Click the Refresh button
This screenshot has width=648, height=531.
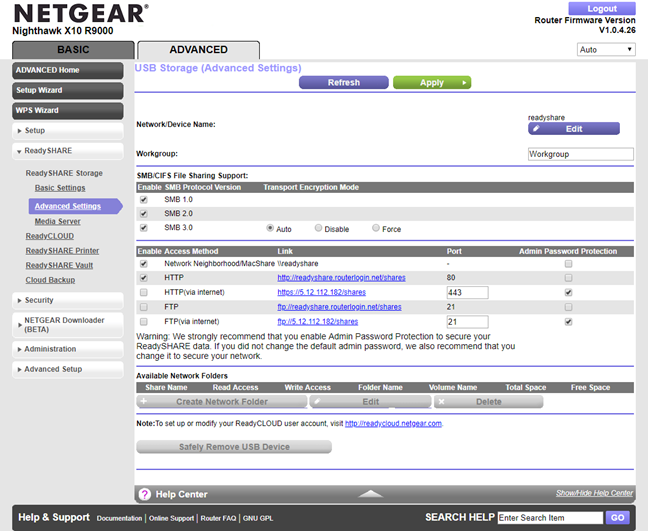[x=344, y=83]
